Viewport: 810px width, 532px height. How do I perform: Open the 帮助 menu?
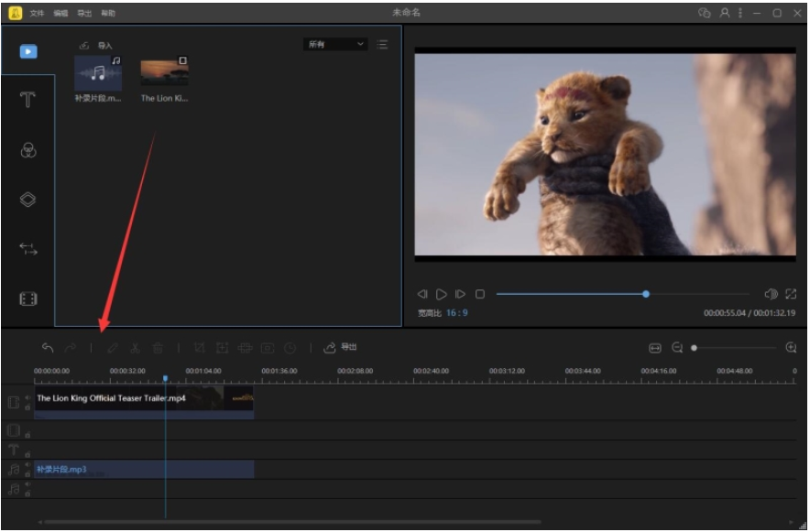pyautogui.click(x=108, y=14)
